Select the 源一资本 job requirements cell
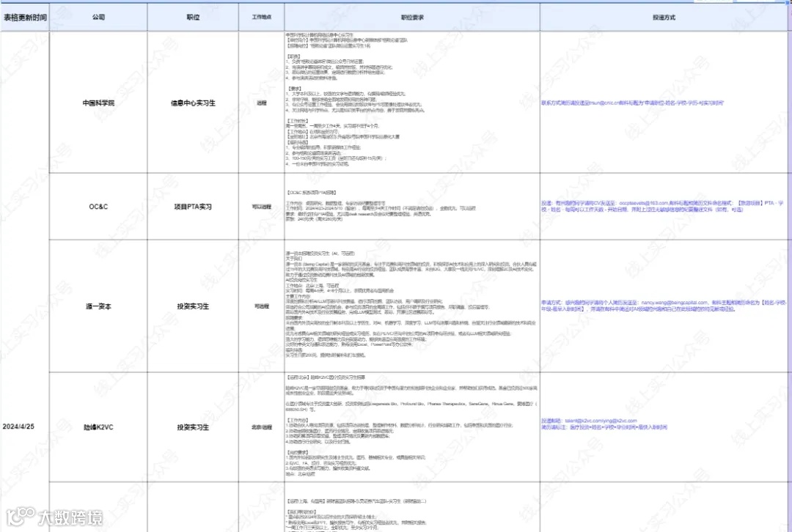Viewport: 792px width, 532px height. pyautogui.click(x=412, y=306)
